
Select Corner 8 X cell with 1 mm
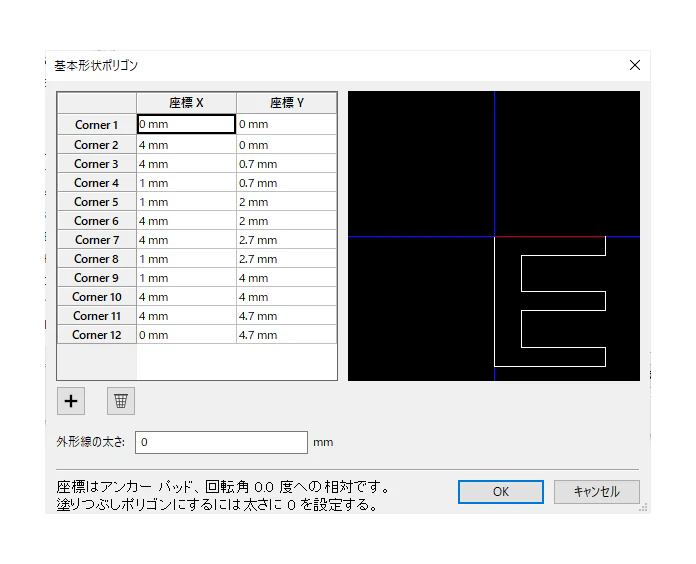(x=186, y=259)
